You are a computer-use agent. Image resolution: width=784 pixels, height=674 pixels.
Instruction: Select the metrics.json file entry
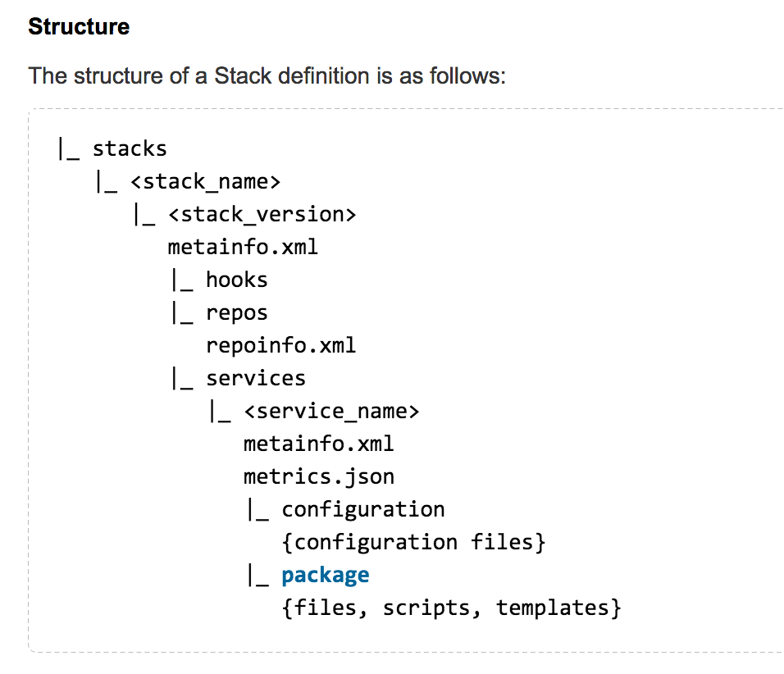[x=318, y=476]
